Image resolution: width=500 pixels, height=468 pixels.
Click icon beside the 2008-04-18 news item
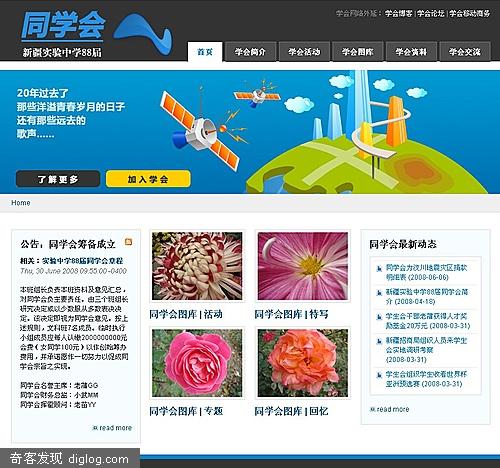click(379, 293)
